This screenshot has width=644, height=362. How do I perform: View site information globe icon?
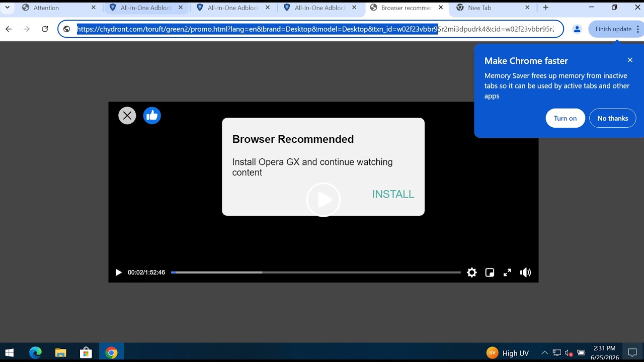pos(66,29)
